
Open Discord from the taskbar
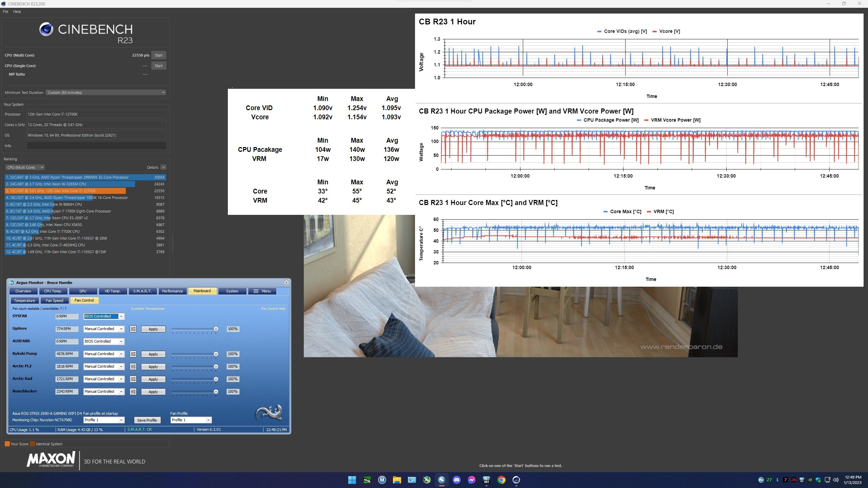(x=457, y=480)
